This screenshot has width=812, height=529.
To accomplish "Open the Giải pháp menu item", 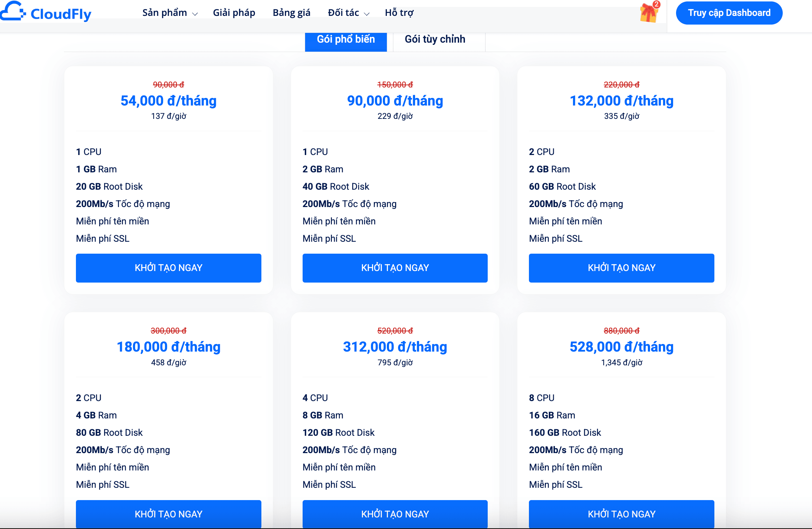I will [234, 13].
